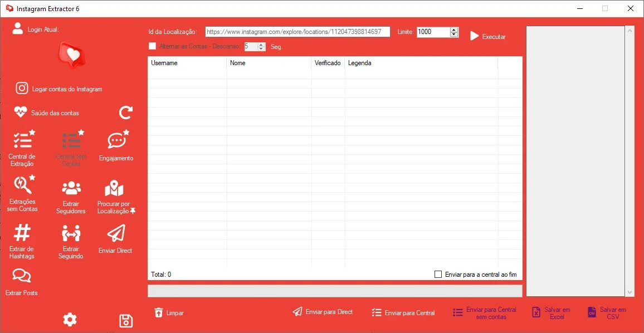Sort by the Verificado column header
This screenshot has height=333, width=644.
click(328, 63)
